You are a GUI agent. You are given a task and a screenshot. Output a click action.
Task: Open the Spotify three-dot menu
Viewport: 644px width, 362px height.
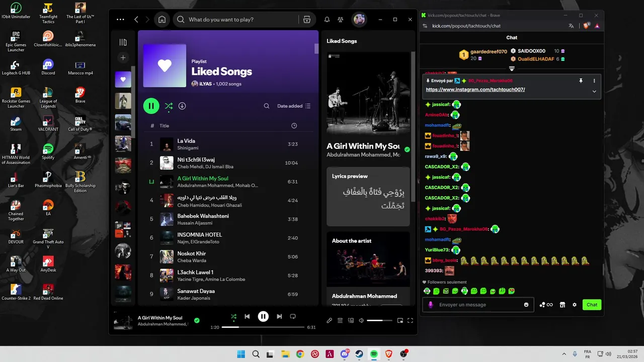[120, 20]
